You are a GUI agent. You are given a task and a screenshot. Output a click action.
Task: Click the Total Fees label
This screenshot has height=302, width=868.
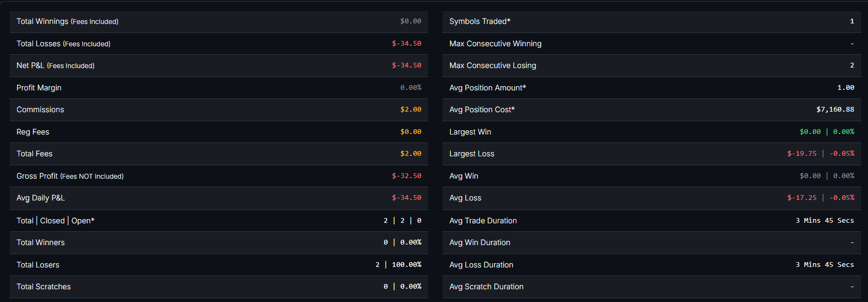[35, 154]
